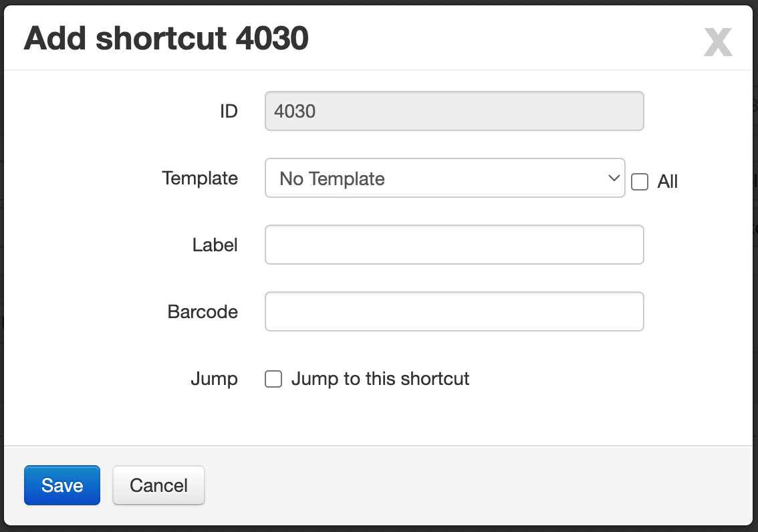Cancel adding the shortcut
This screenshot has width=758, height=532.
click(158, 485)
